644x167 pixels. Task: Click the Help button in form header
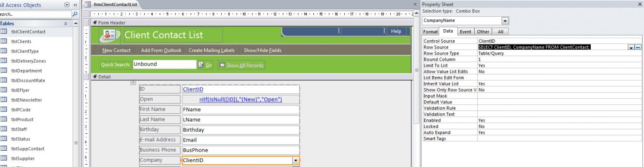[396, 31]
